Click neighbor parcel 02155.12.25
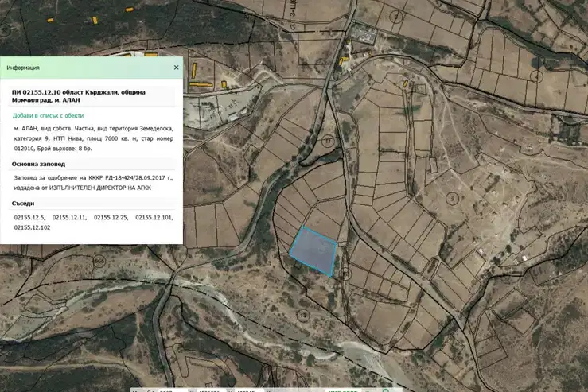The image size is (588, 392). click(x=111, y=217)
